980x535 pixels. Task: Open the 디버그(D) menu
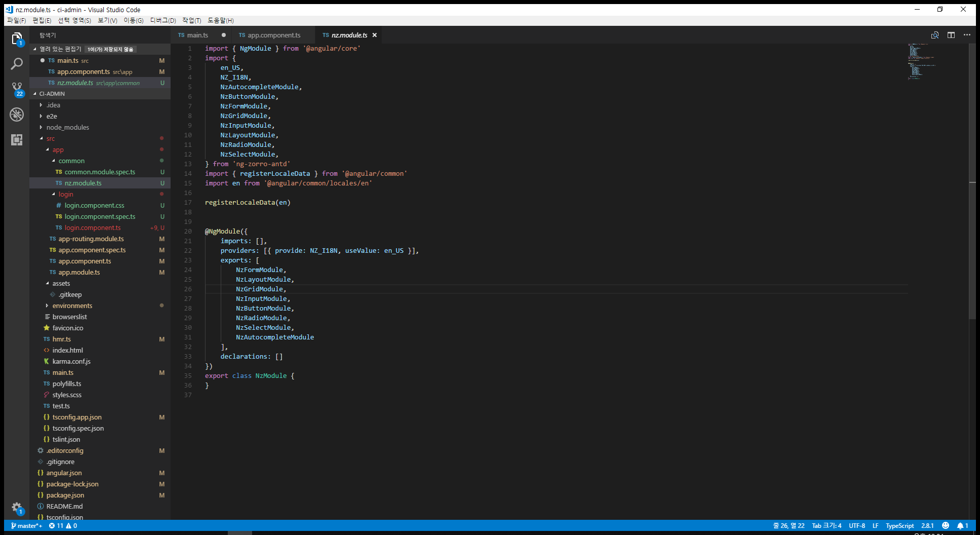[x=162, y=20]
